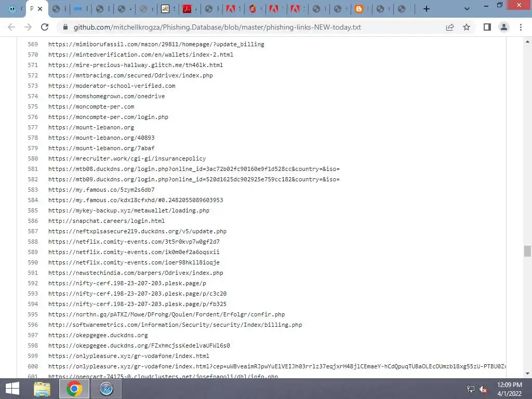Image resolution: width=532 pixels, height=399 pixels.
Task: Click netflix.comity-events.com/ik0m0ef2a6oqsxii line
Action: 134,252
